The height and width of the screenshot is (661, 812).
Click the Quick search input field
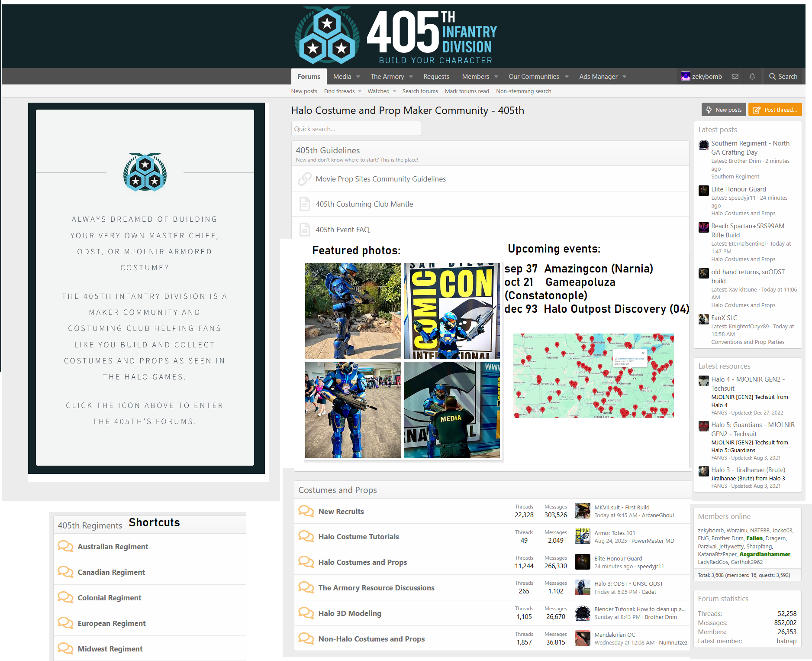point(356,129)
